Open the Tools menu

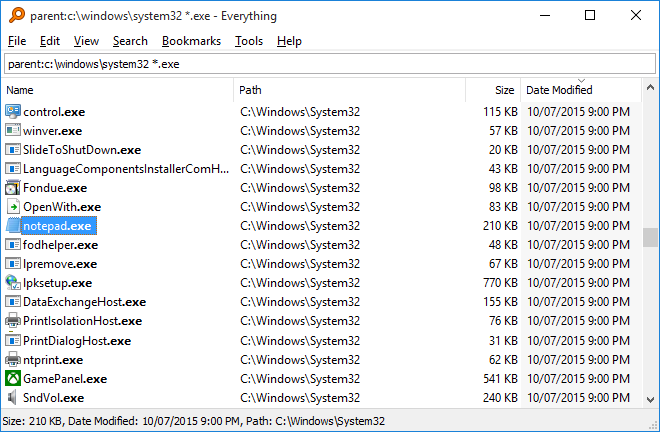[249, 41]
